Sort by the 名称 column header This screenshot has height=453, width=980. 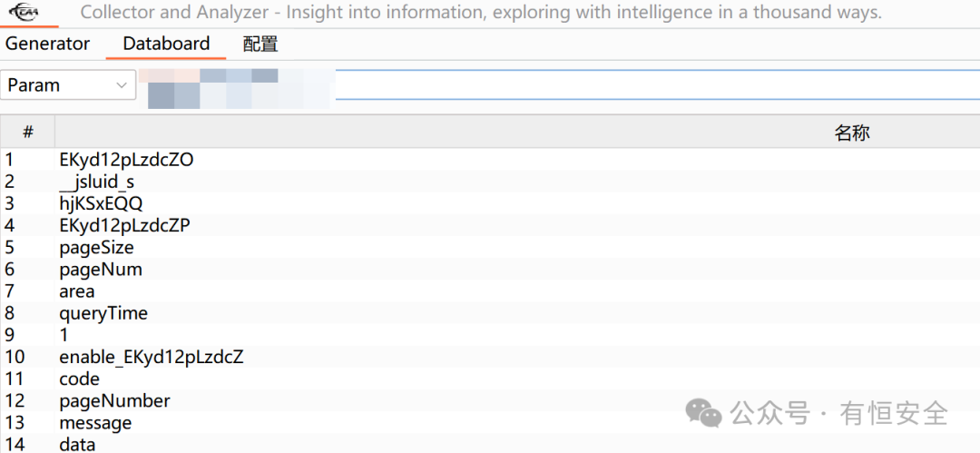tap(851, 133)
